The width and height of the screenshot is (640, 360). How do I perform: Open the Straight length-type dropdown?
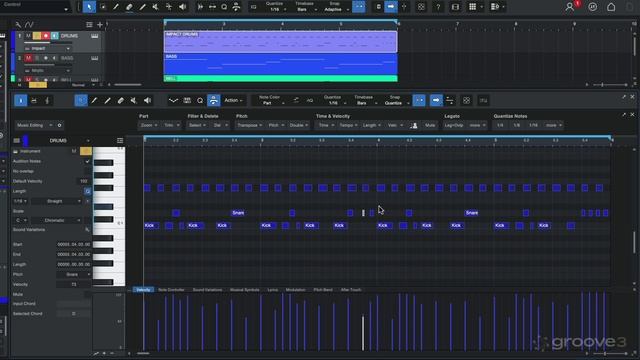pyautogui.click(x=57, y=201)
